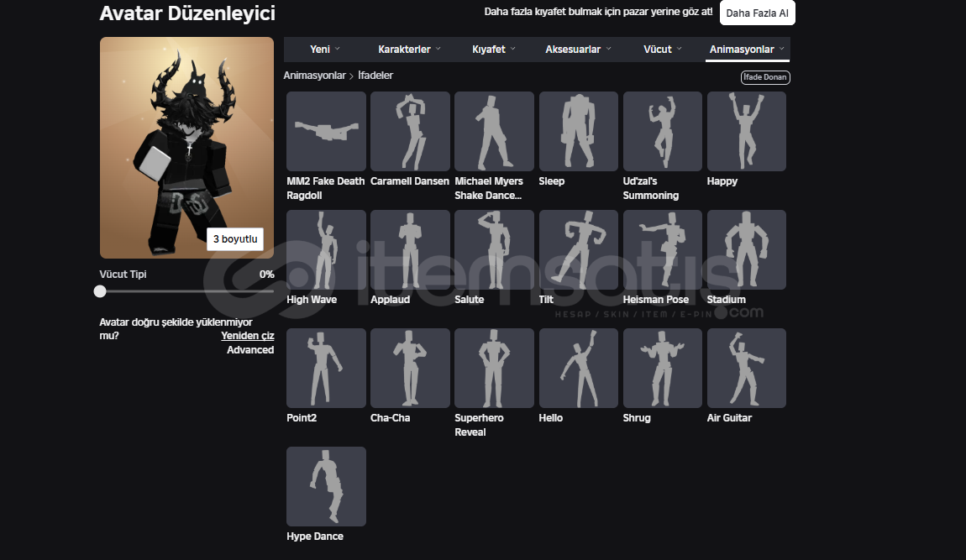Select the Air Guitar emote
The image size is (966, 560).
click(x=746, y=368)
